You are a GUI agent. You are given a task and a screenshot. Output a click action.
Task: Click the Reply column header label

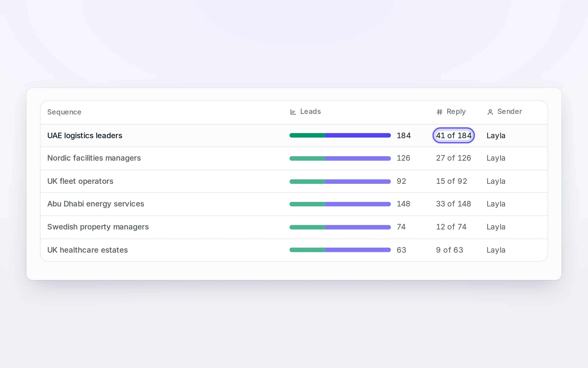pyautogui.click(x=456, y=112)
